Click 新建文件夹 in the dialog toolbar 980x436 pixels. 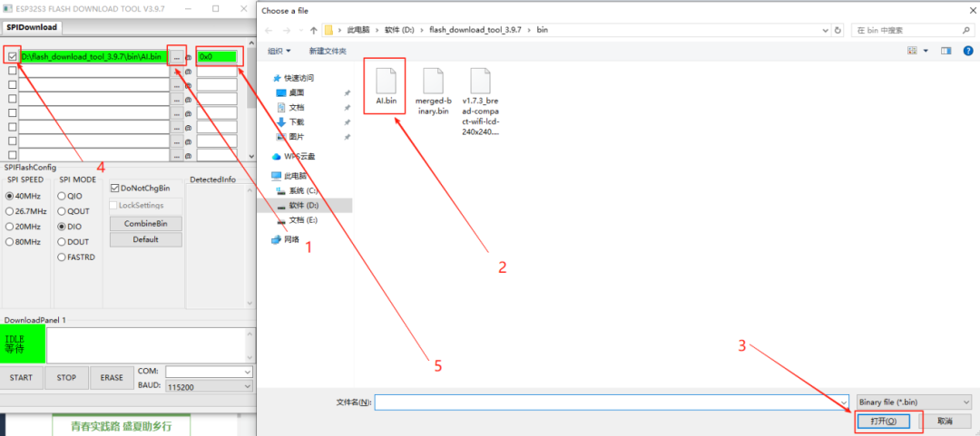point(328,52)
